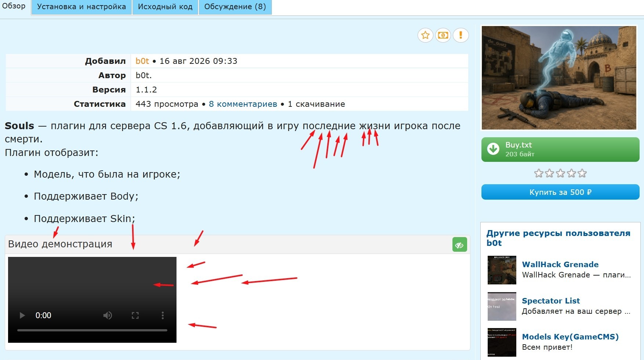Open the Models Key(GameCMS) resource

click(x=570, y=337)
